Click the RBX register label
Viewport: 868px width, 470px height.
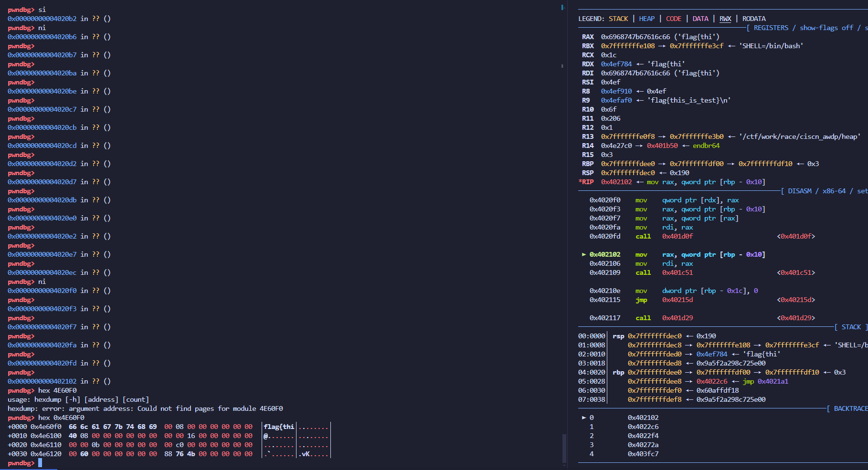(x=588, y=46)
